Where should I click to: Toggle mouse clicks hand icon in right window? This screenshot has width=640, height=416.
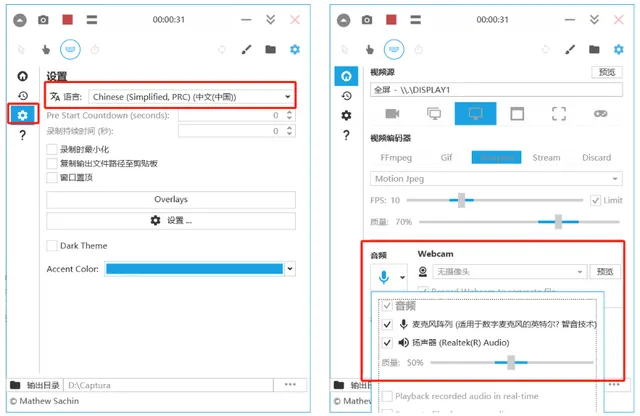point(369,50)
